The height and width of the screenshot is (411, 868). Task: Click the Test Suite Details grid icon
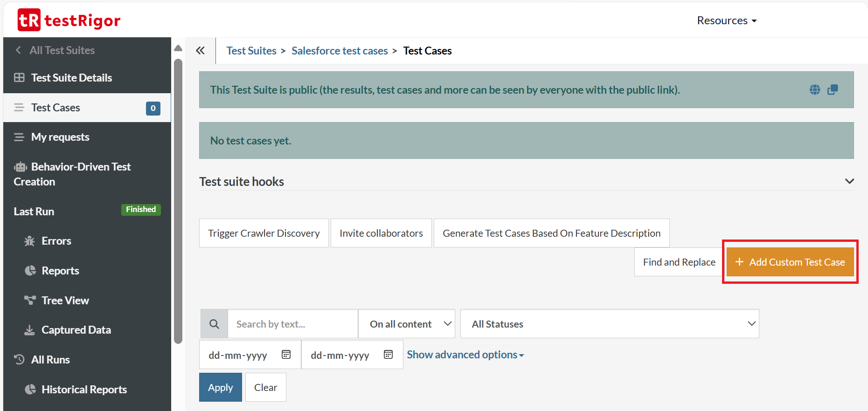click(x=19, y=77)
